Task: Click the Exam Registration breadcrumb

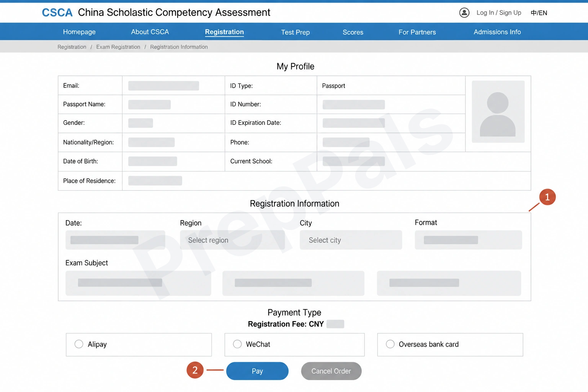Action: pos(118,47)
